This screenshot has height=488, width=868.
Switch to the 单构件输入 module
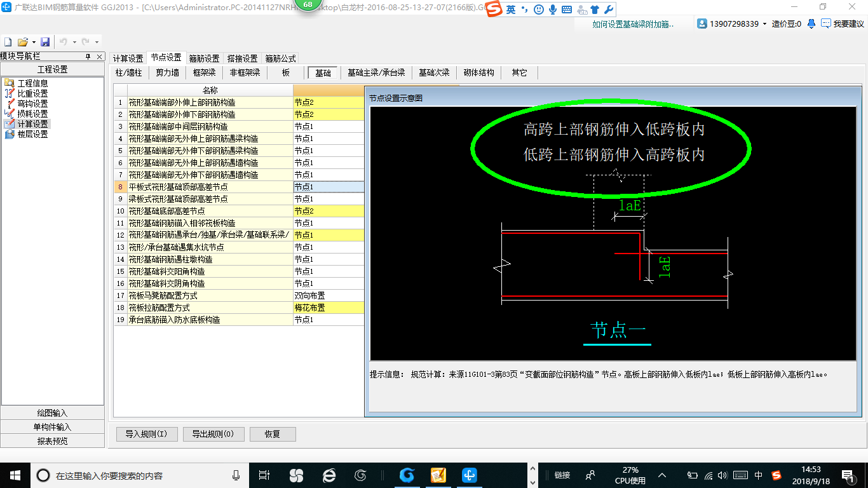point(52,427)
